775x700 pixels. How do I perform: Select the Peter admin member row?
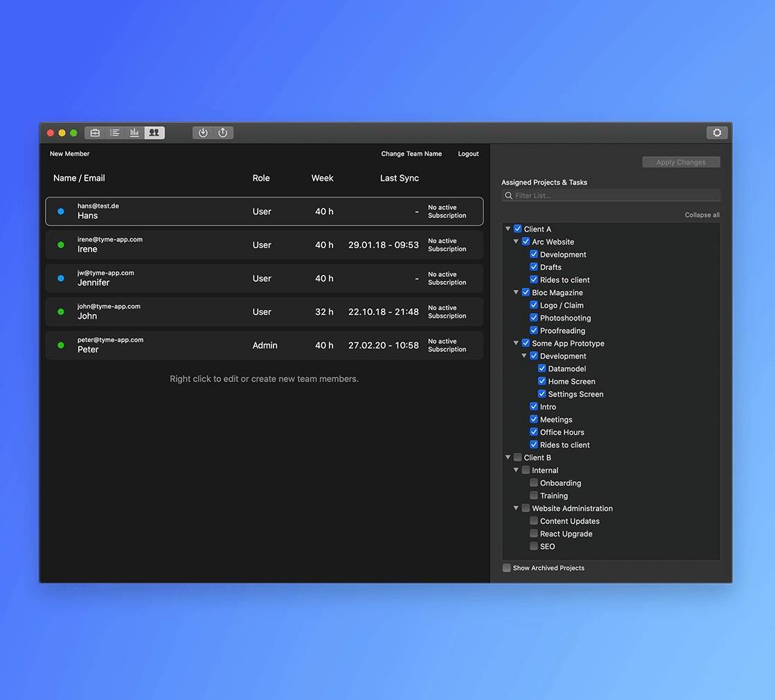click(x=265, y=345)
